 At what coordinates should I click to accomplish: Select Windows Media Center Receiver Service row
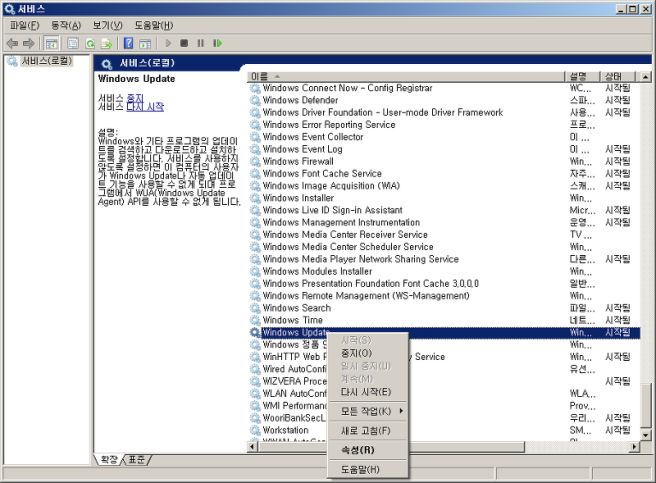tap(443, 235)
